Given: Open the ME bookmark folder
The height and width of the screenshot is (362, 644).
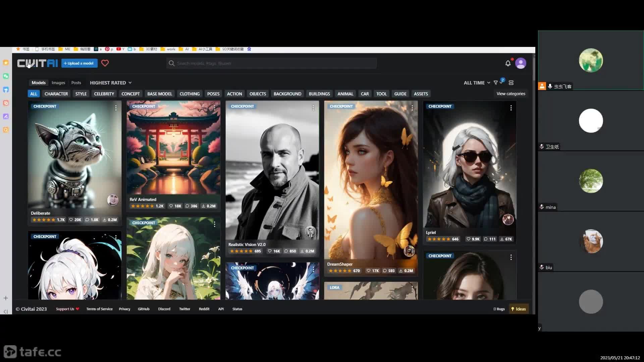Looking at the screenshot, I should point(64,49).
